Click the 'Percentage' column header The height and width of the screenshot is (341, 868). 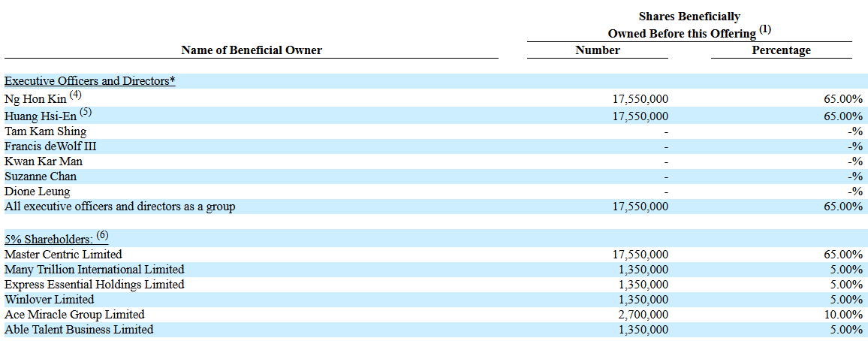(x=781, y=50)
